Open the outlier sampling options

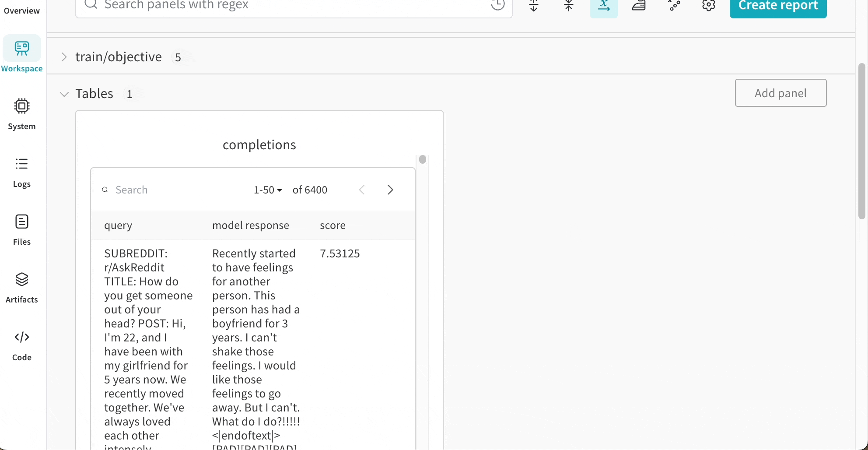point(674,6)
